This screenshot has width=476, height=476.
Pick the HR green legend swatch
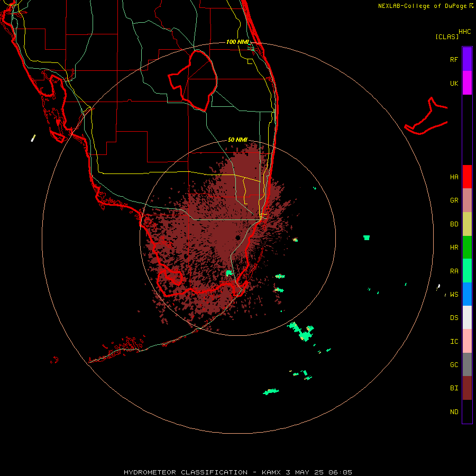467,248
